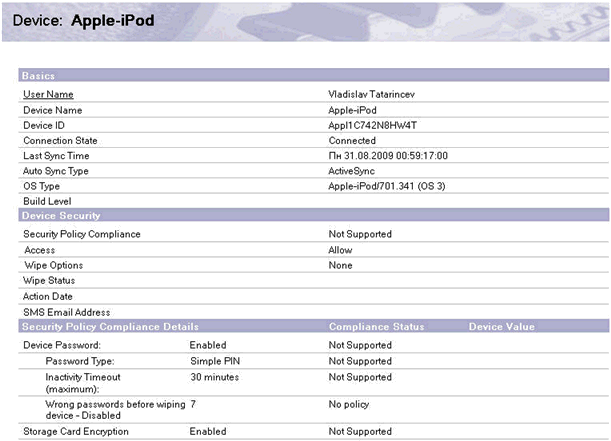The image size is (611, 441).
Task: Click the 'Password Type:' label
Action: (x=80, y=361)
